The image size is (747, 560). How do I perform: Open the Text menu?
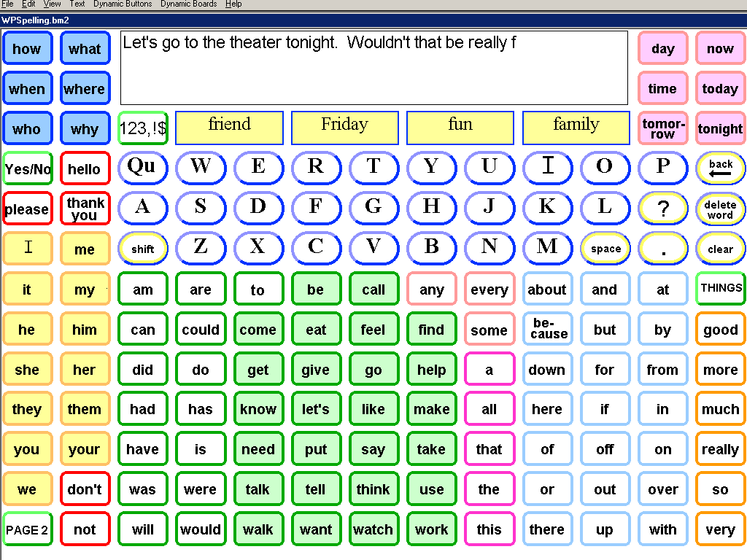tap(77, 4)
